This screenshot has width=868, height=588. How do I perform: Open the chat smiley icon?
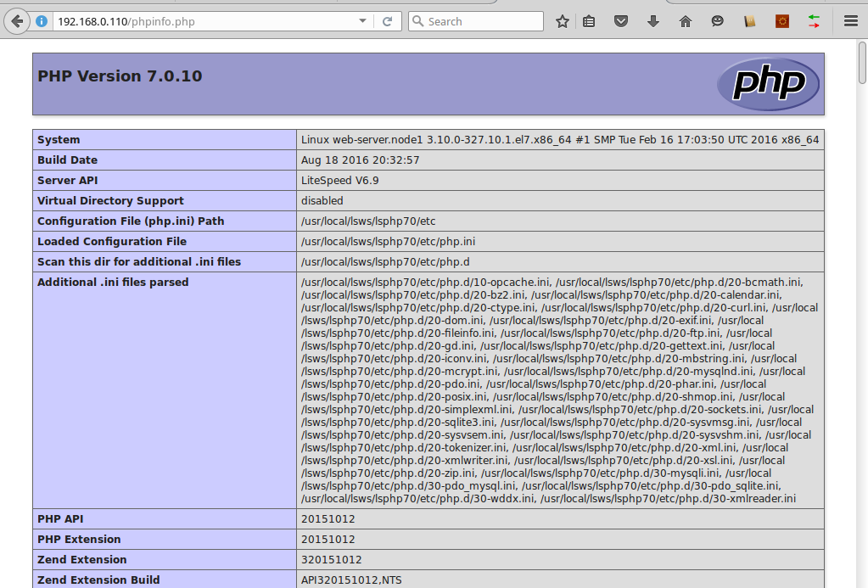tap(718, 21)
